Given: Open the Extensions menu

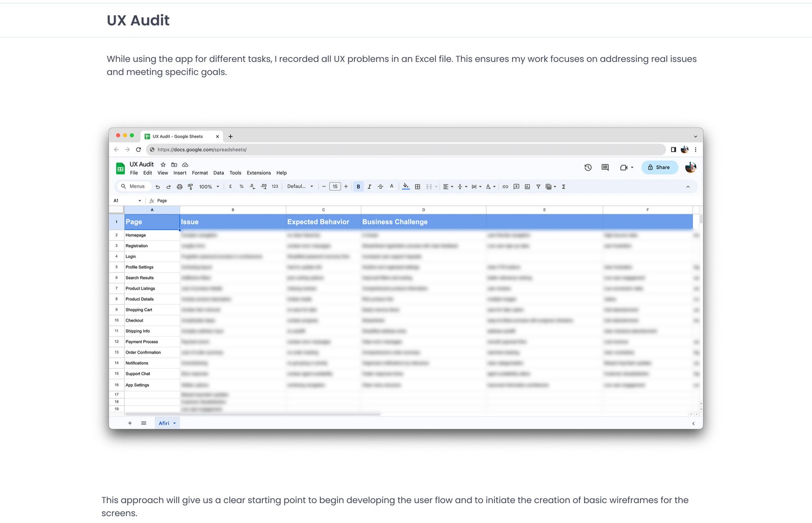Looking at the screenshot, I should [x=258, y=173].
